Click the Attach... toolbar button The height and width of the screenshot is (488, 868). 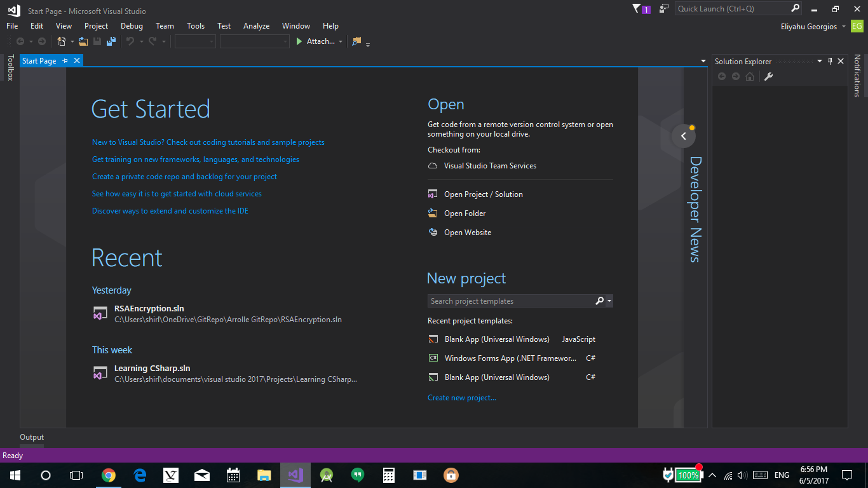321,41
